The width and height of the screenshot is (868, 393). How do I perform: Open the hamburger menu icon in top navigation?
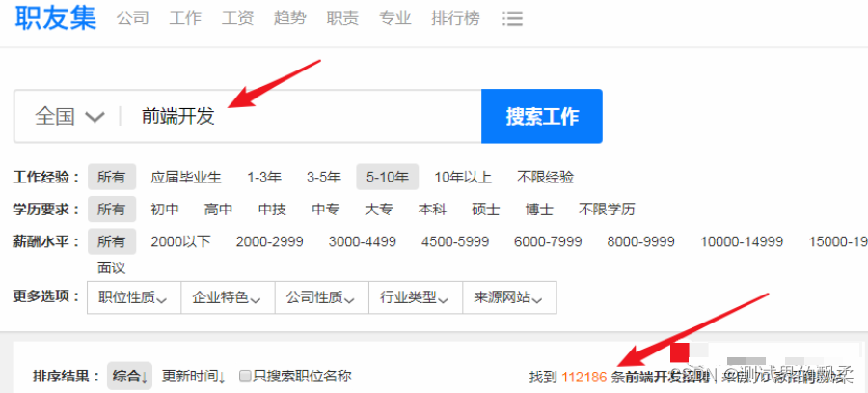pyautogui.click(x=512, y=19)
